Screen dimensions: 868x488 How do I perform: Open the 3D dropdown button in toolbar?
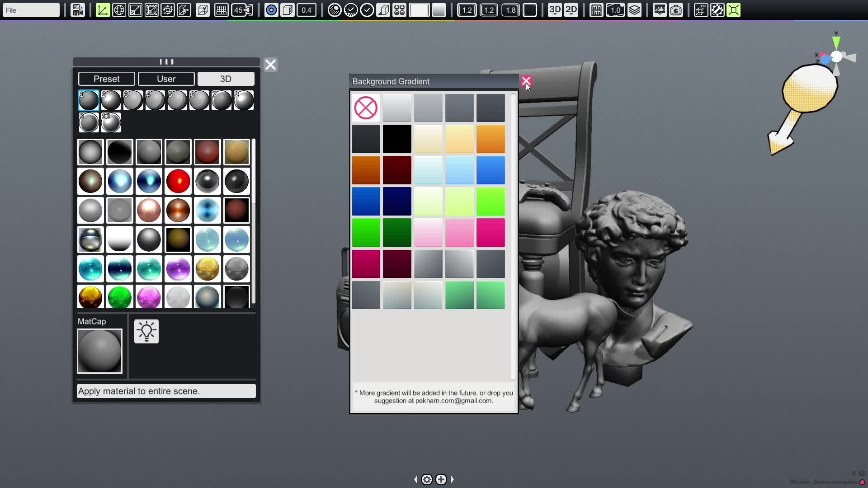[x=555, y=10]
